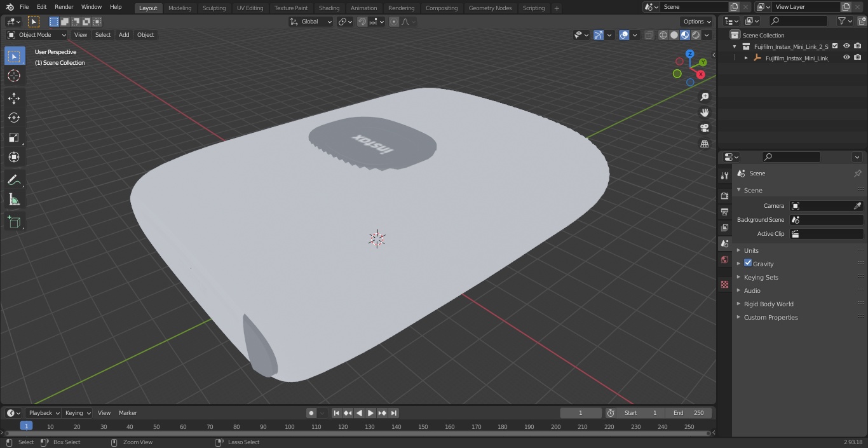The image size is (868, 448).
Task: Open viewport shading options dropdown
Action: [x=707, y=35]
